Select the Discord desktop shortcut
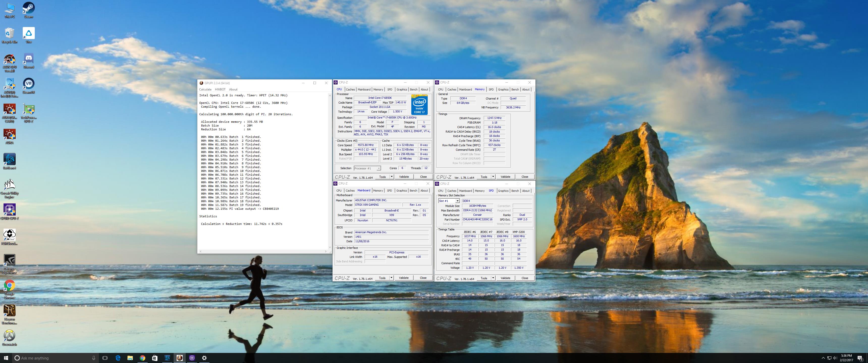868x363 pixels. point(29,60)
